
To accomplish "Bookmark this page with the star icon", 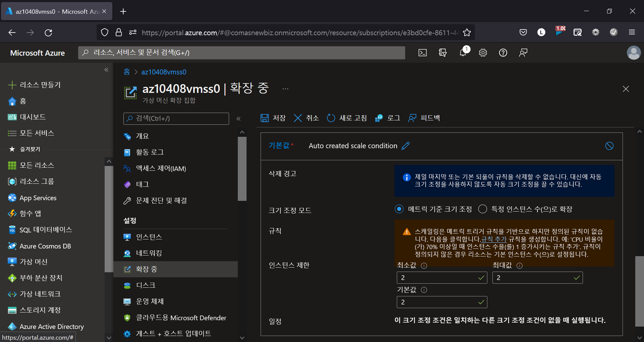I will 467,32.
